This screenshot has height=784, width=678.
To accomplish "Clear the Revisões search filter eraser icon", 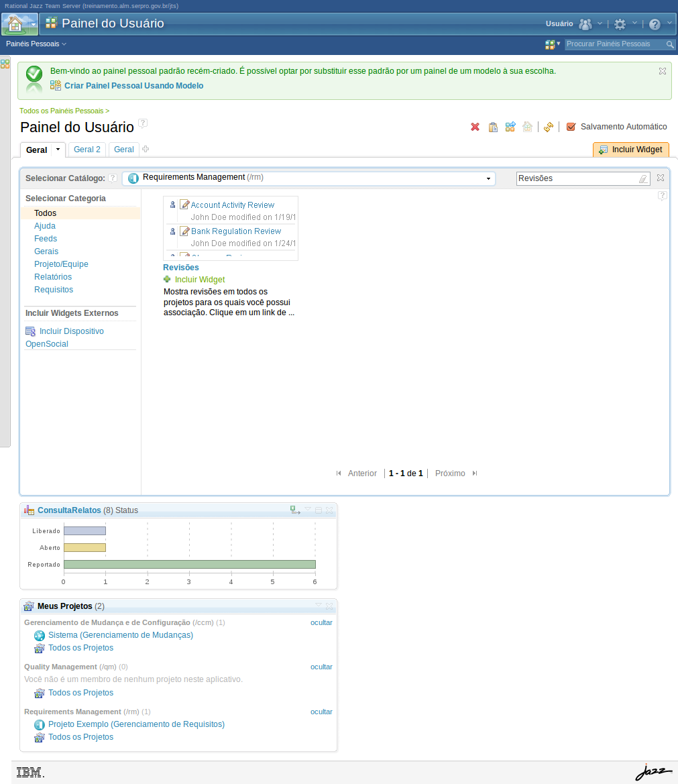I will (x=643, y=178).
